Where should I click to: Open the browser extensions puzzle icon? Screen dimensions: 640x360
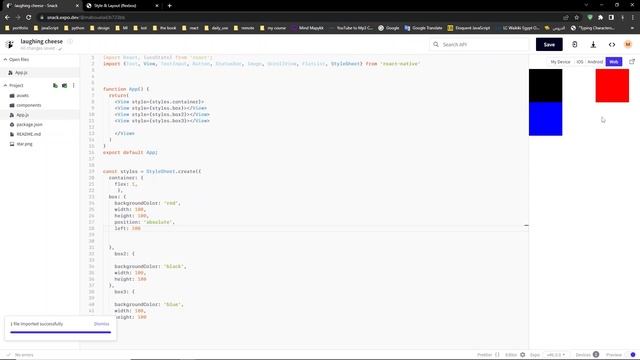600,18
